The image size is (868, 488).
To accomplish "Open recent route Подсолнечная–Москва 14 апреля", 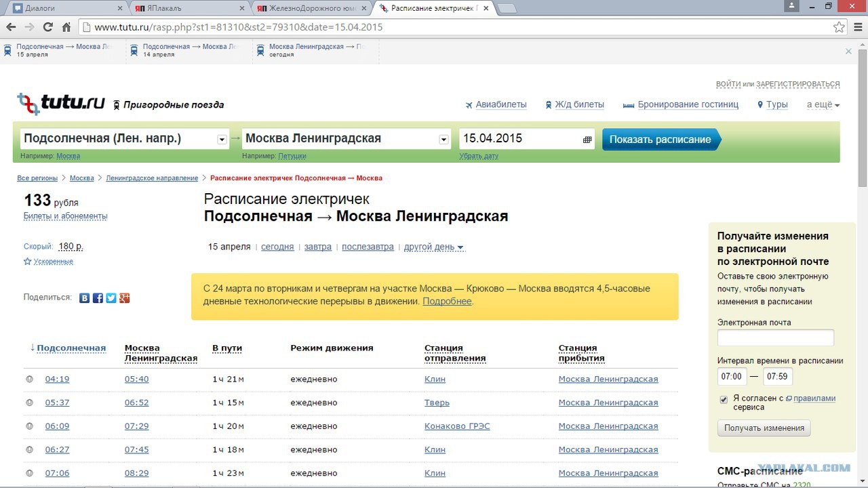I will (189, 50).
